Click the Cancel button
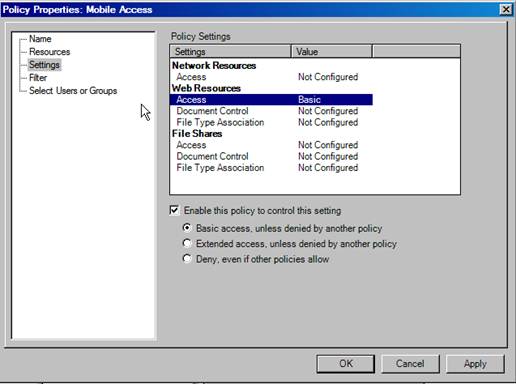The image size is (516, 384). click(x=410, y=364)
